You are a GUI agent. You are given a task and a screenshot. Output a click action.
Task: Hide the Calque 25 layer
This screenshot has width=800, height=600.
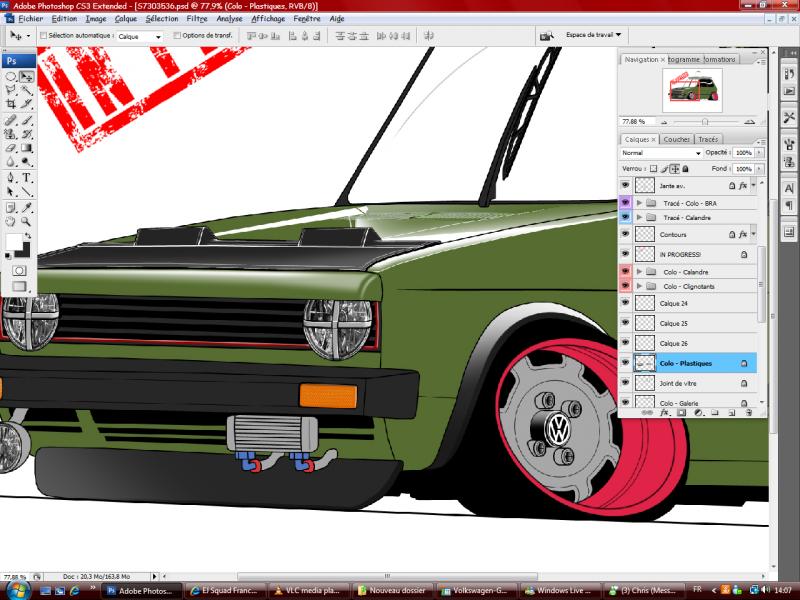[626, 323]
